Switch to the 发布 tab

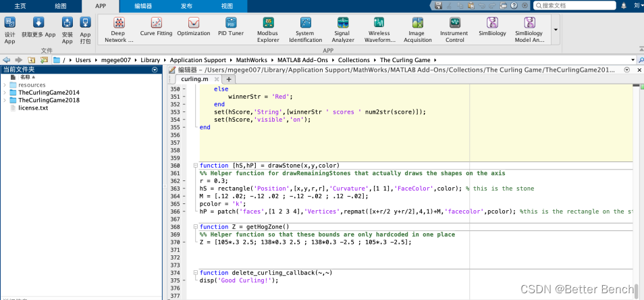pos(186,6)
